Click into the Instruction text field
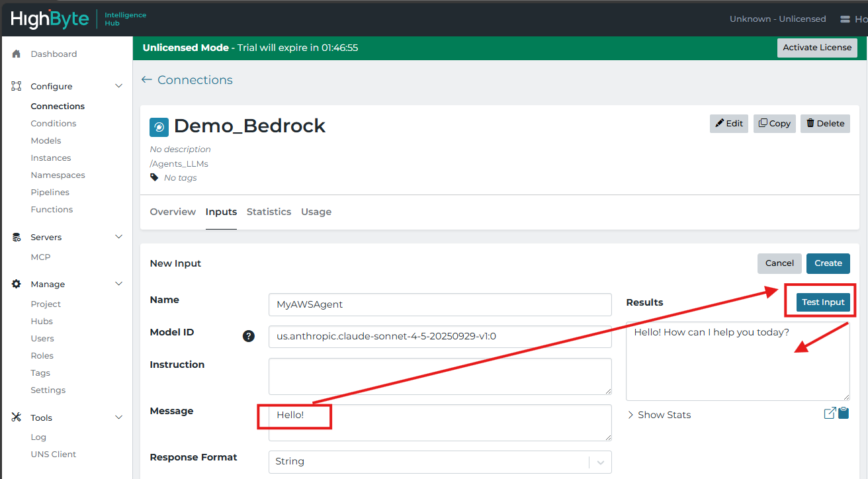 (439, 376)
